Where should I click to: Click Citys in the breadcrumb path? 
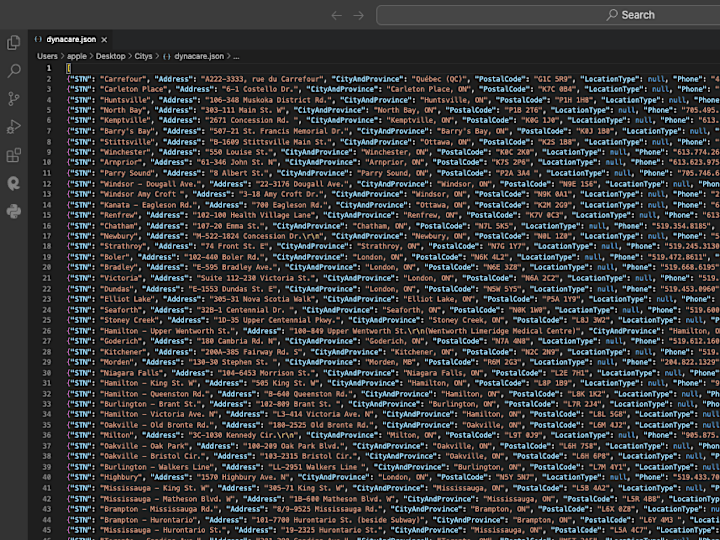pos(143,56)
